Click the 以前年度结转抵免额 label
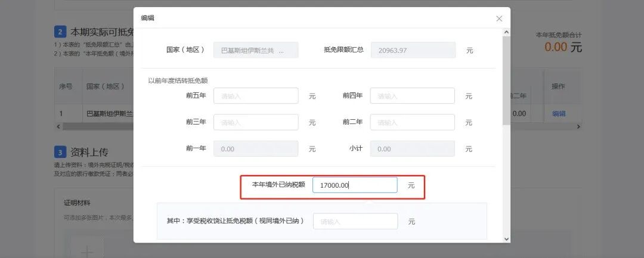 178,81
